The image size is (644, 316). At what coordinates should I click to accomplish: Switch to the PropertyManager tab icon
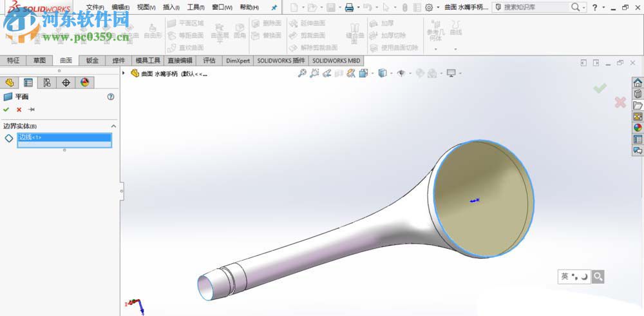click(x=28, y=83)
